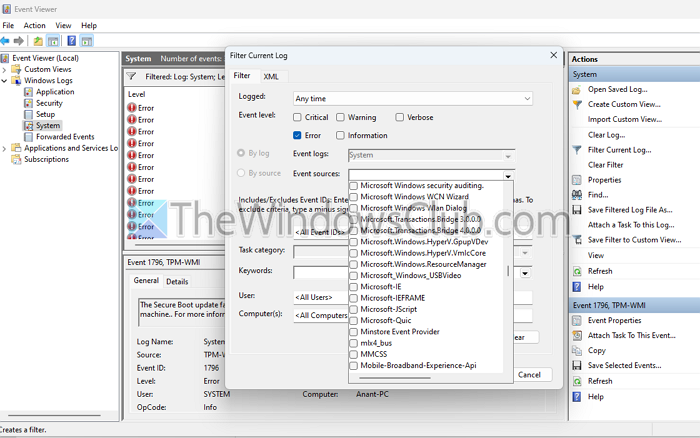Click the Help icon under System actions
This screenshot has height=438, width=700.
tap(577, 287)
